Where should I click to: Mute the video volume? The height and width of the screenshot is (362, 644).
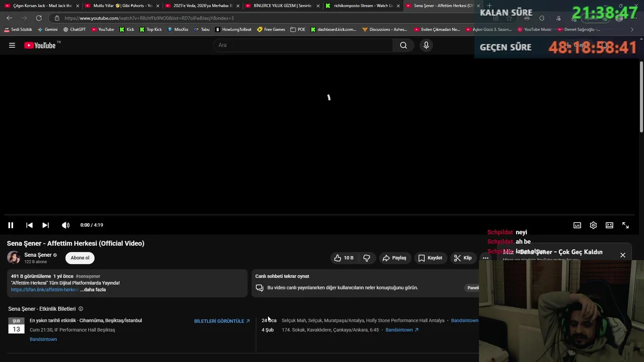(x=65, y=225)
